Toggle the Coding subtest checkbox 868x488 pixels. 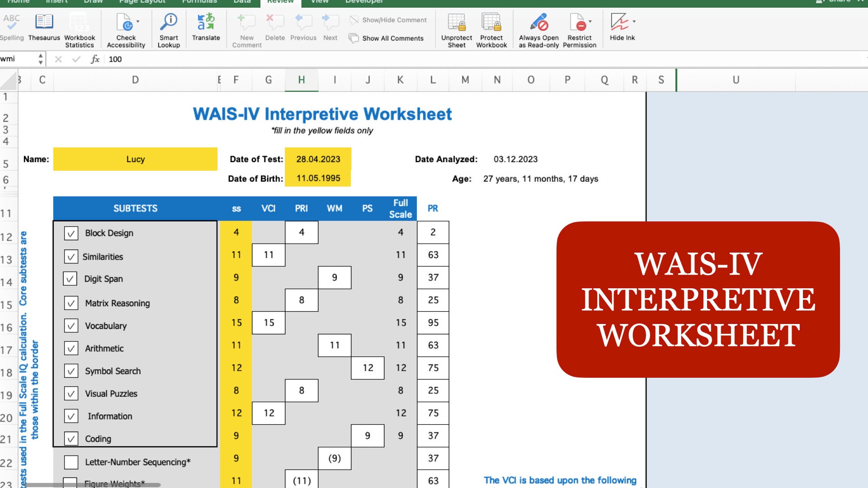point(71,438)
